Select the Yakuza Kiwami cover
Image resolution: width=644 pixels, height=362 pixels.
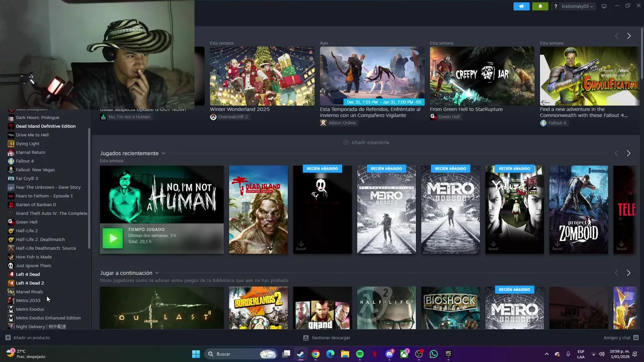click(514, 210)
